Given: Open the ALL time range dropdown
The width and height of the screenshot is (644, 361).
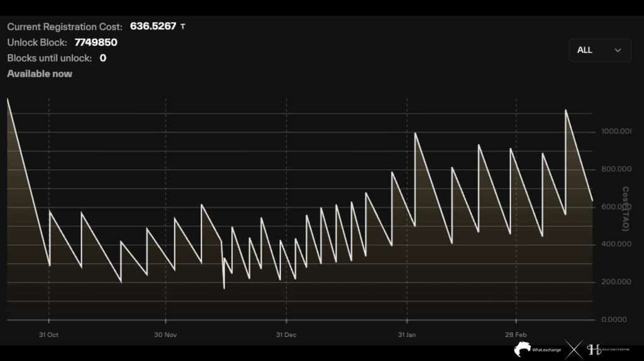Looking at the screenshot, I should [599, 50].
